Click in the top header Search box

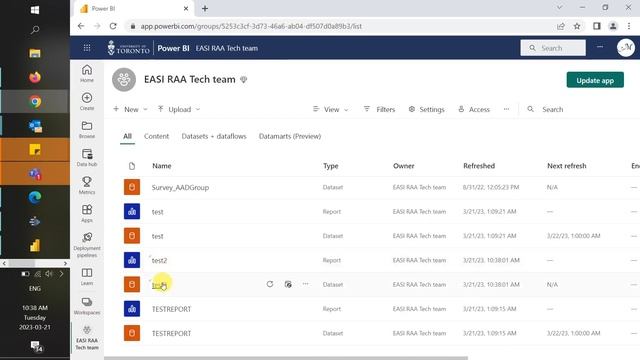click(553, 48)
